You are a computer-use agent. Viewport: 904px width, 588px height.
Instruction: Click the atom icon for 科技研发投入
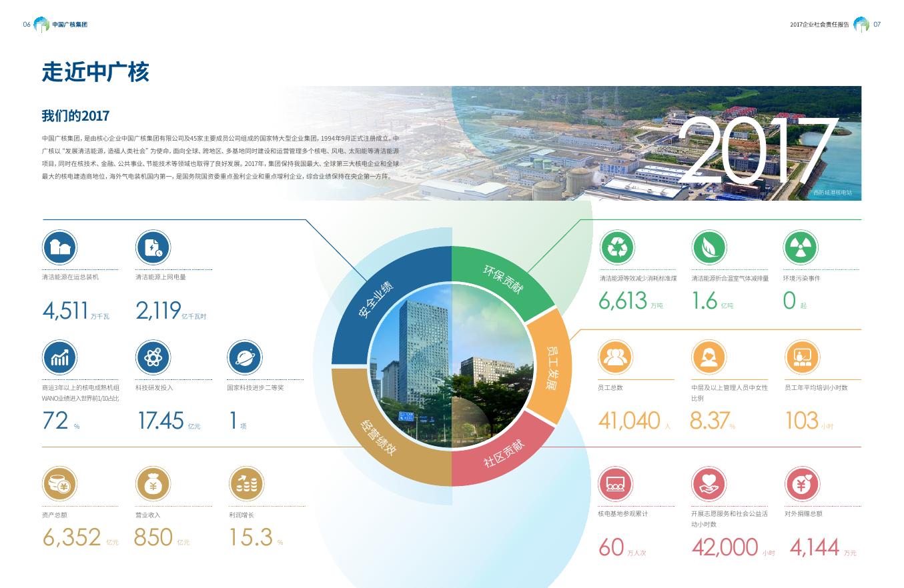tap(153, 358)
